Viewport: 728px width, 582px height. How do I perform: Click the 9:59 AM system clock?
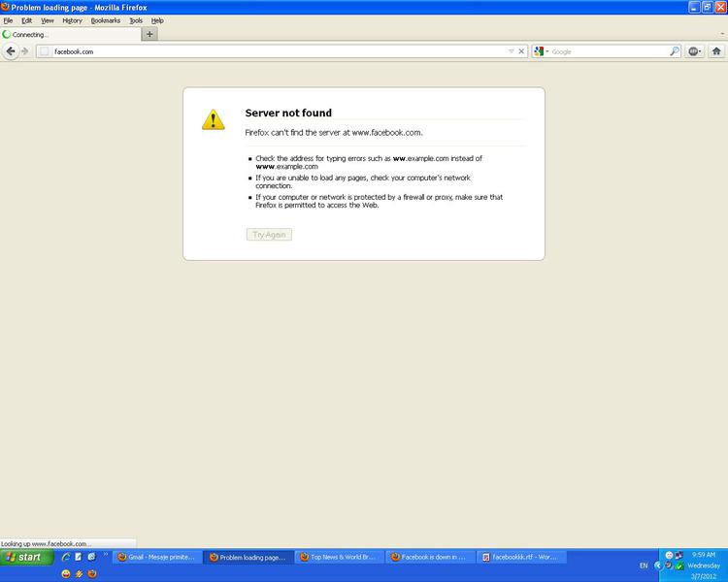pyautogui.click(x=704, y=555)
